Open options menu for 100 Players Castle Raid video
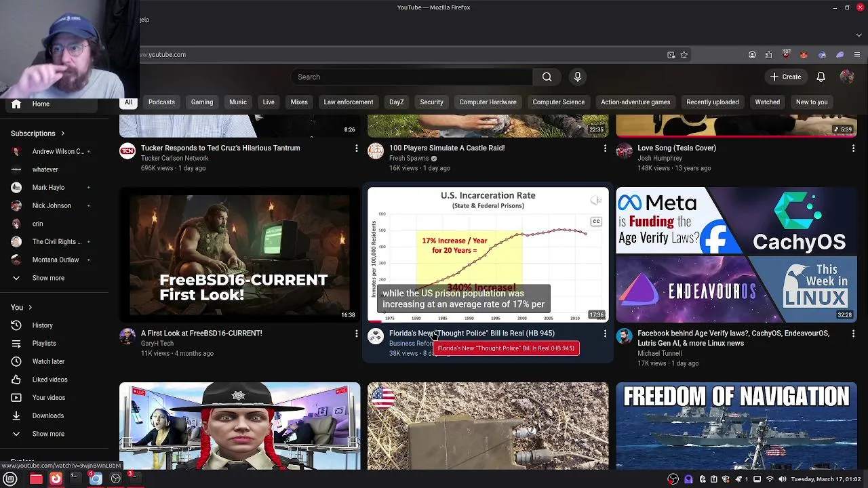This screenshot has height=488, width=868. 605,148
